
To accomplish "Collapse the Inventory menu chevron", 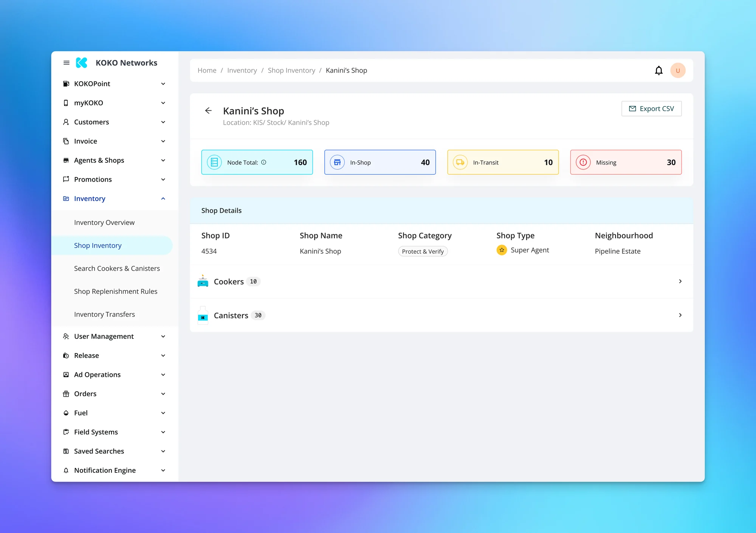I will pyautogui.click(x=163, y=198).
